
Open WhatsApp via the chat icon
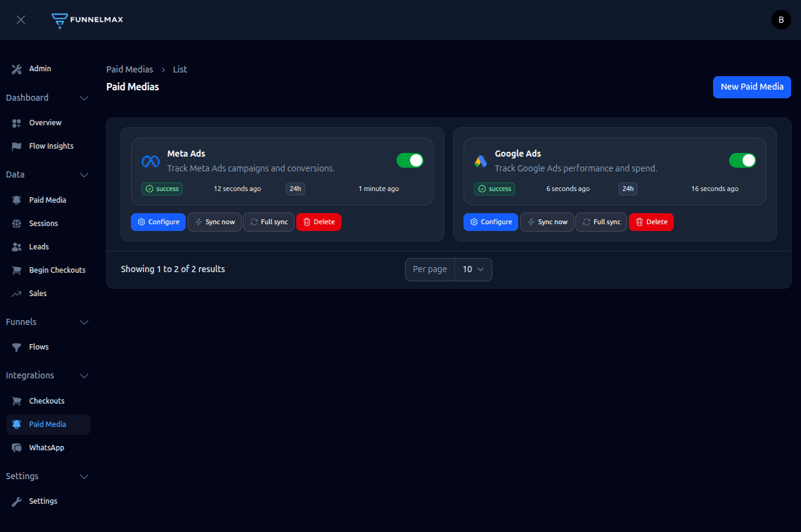[x=16, y=447]
